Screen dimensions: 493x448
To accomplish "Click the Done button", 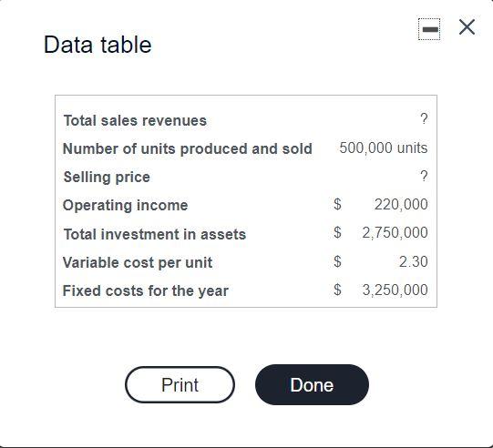I will coord(312,384).
